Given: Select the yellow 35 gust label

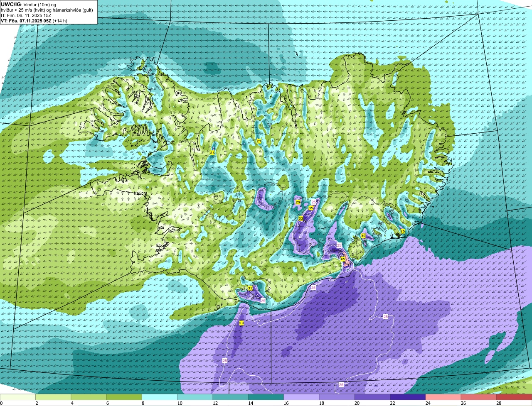Looking at the screenshot, I should pos(310,208).
